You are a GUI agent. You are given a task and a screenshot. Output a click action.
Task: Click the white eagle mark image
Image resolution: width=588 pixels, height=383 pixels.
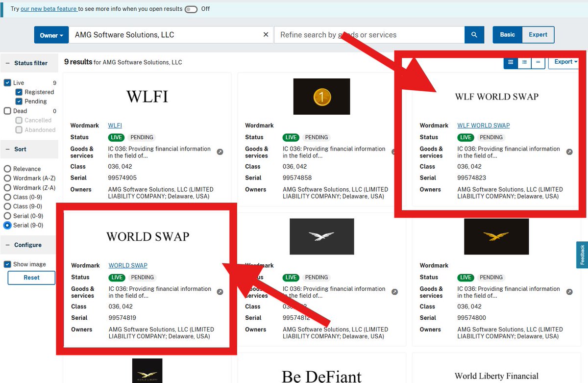(322, 237)
